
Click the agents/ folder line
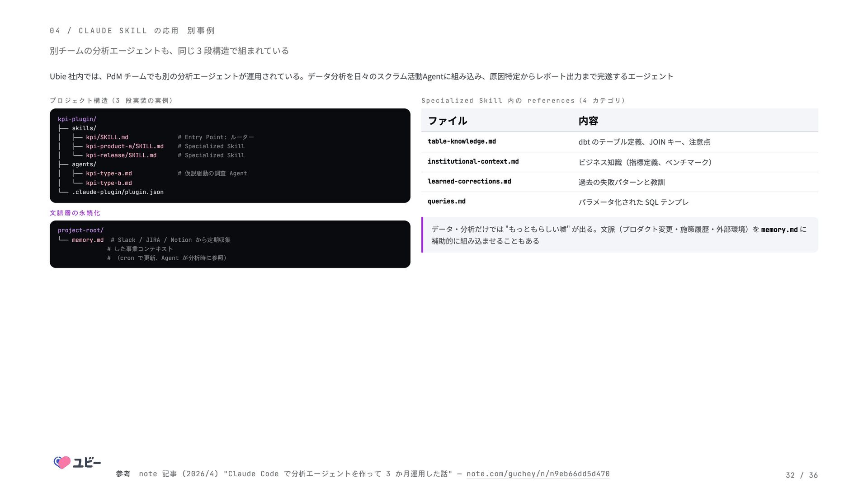tap(84, 164)
